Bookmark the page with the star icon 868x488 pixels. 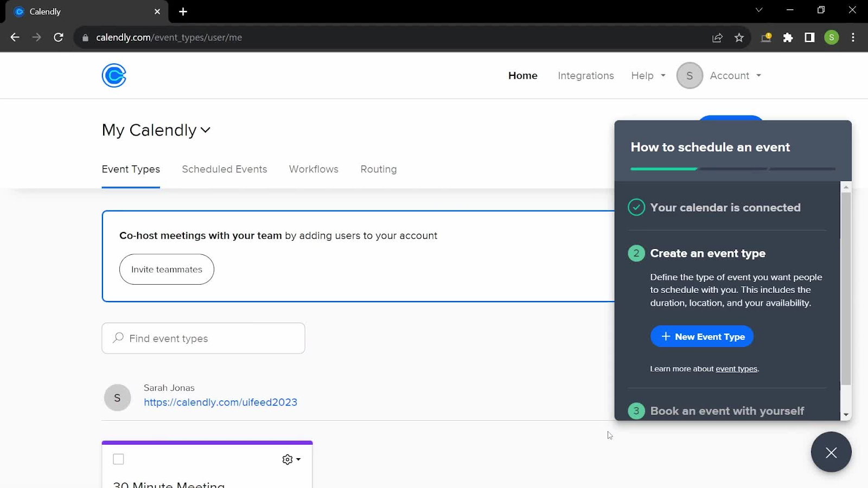pos(739,37)
